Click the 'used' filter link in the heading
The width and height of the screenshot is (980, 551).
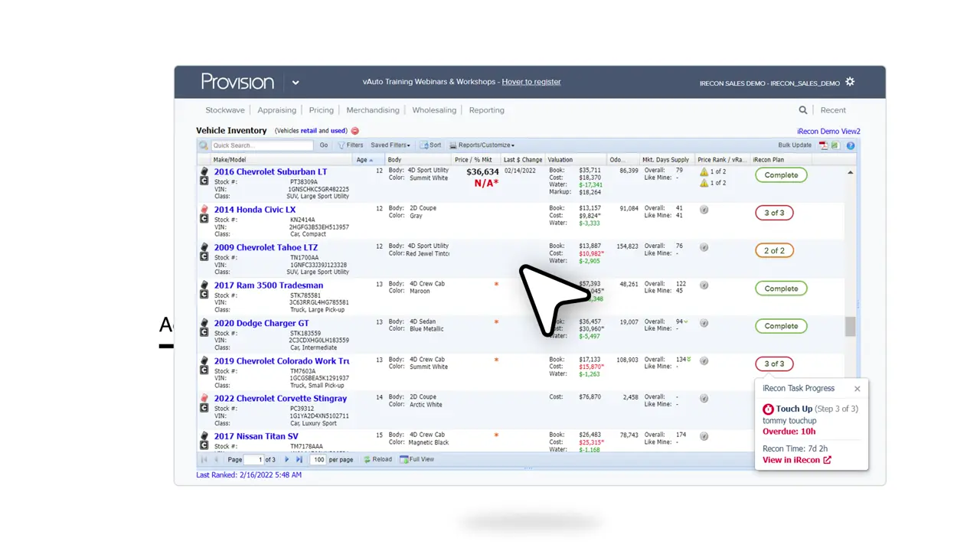[338, 131]
